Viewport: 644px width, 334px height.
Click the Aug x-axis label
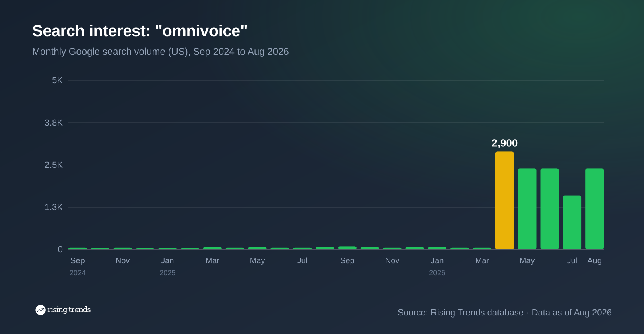594,260
